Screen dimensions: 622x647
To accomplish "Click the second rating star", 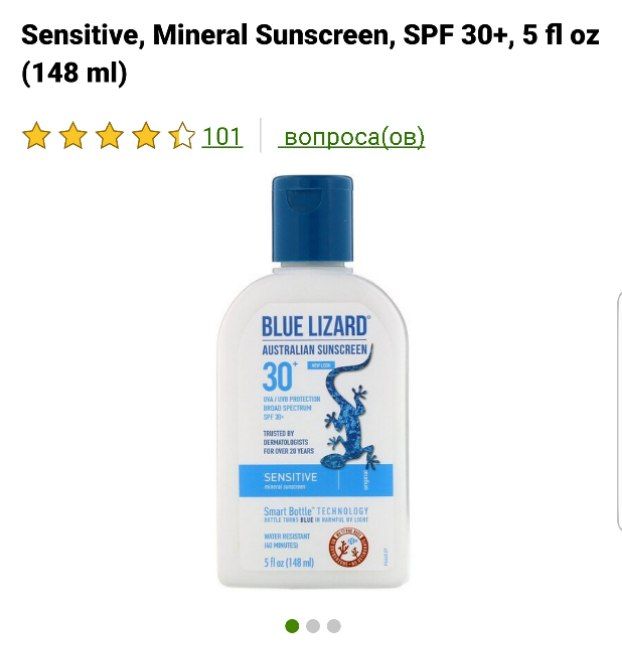I will coord(73,135).
